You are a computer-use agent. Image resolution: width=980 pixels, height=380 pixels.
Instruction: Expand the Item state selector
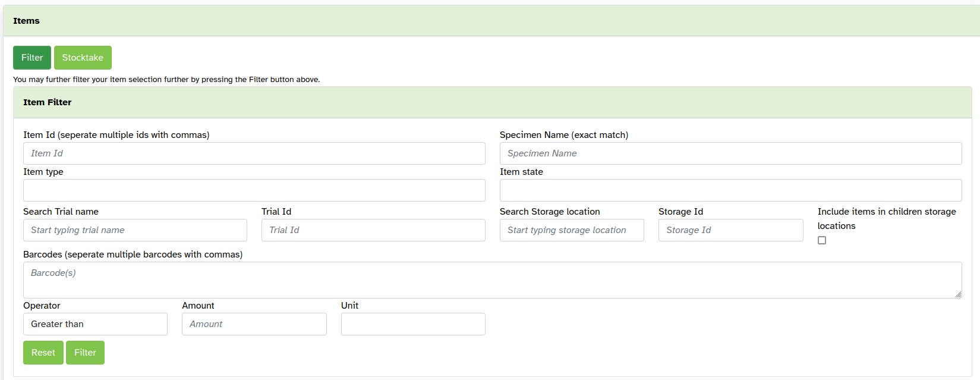(x=730, y=190)
